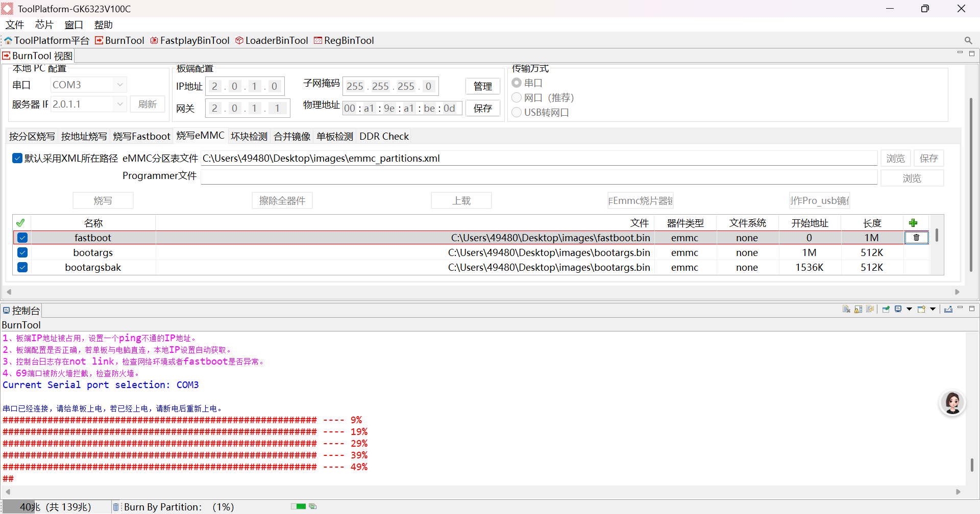Toggle scroll lock in the console toolbar
980x514 pixels.
pos(858,309)
